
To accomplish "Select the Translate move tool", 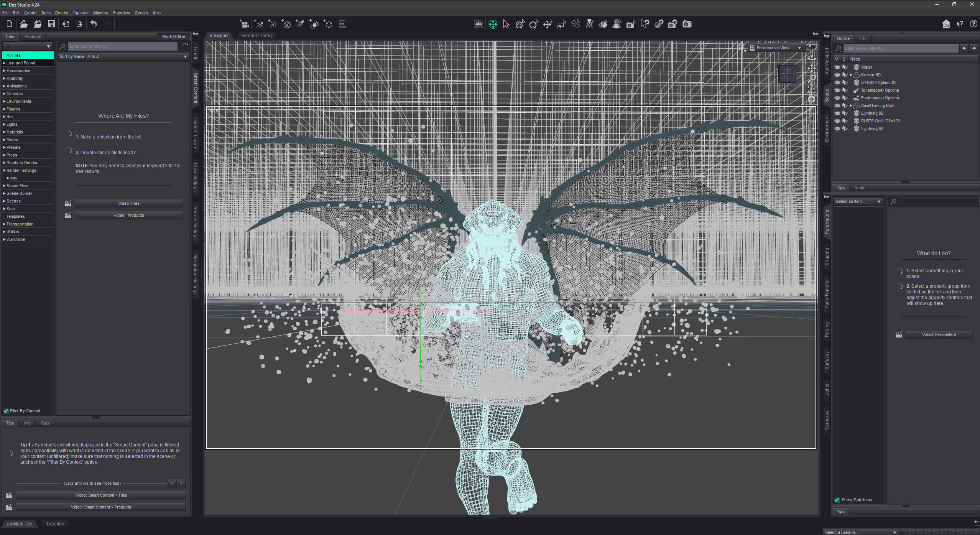I will coord(548,24).
